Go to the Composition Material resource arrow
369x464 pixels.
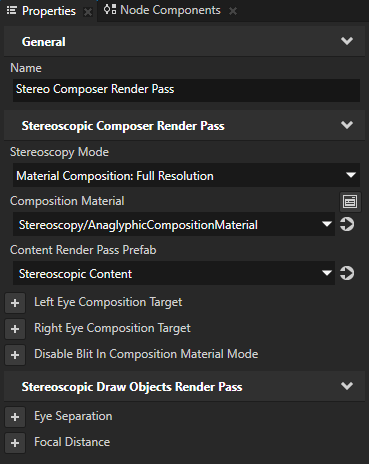pyautogui.click(x=347, y=224)
